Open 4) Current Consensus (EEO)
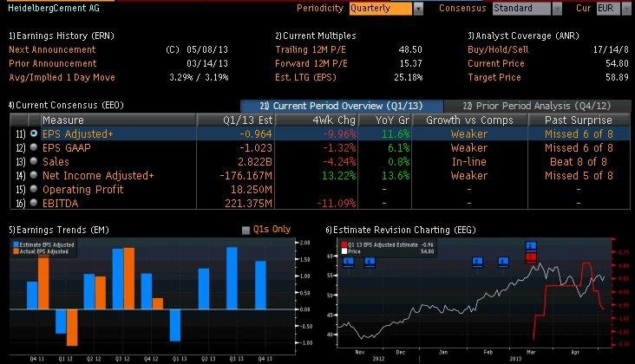Image resolution: width=635 pixels, height=364 pixels. click(66, 105)
